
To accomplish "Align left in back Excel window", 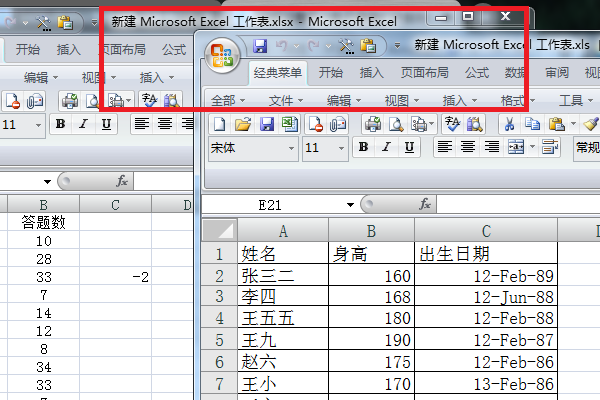I will pyautogui.click(x=142, y=124).
